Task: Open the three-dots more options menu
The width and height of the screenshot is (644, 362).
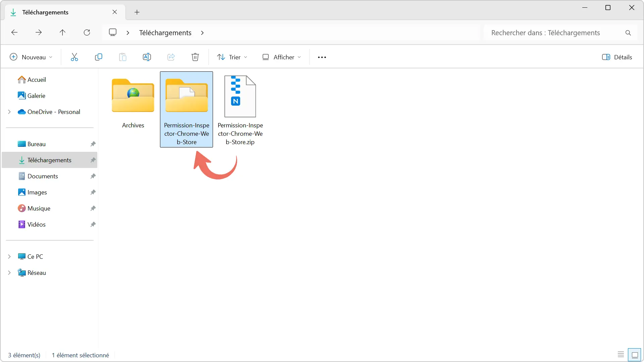Action: pyautogui.click(x=322, y=57)
